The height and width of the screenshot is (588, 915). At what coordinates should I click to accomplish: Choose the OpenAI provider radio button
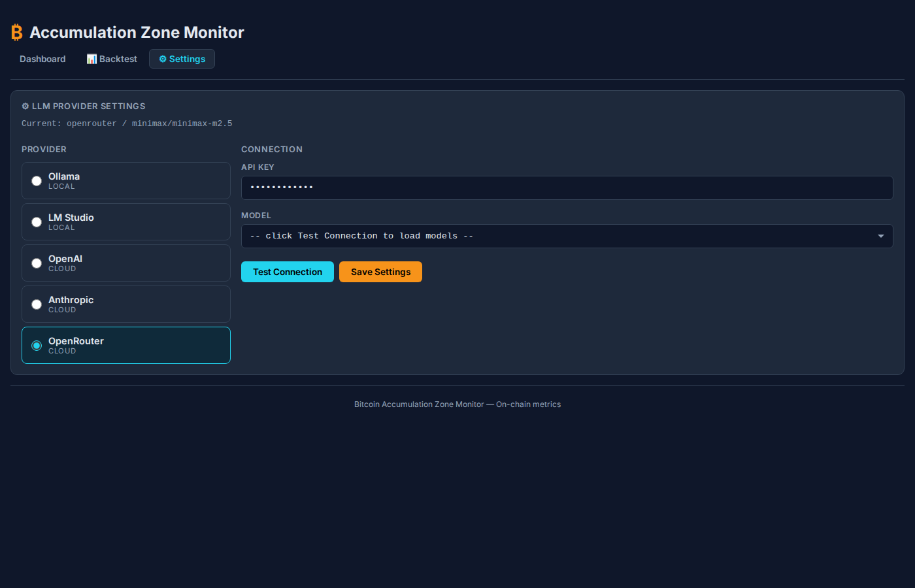click(x=37, y=263)
